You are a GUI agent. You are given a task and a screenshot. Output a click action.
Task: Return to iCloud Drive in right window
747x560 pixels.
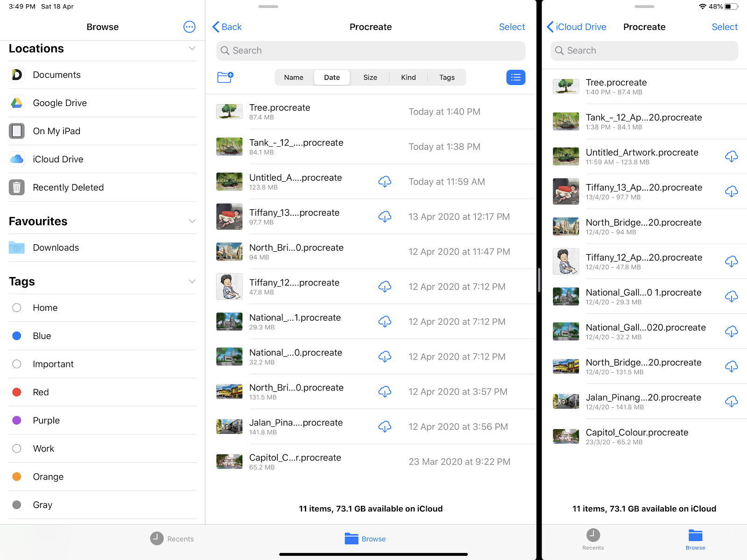pos(577,27)
